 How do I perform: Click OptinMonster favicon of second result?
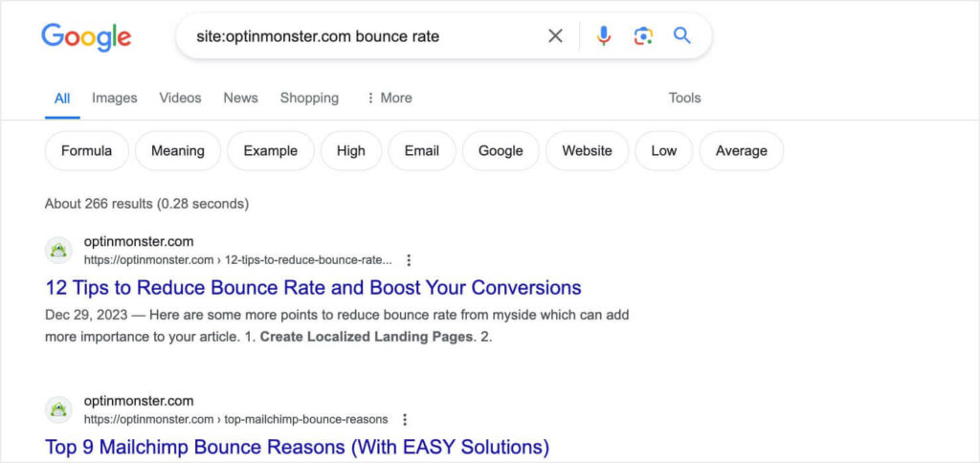point(58,410)
